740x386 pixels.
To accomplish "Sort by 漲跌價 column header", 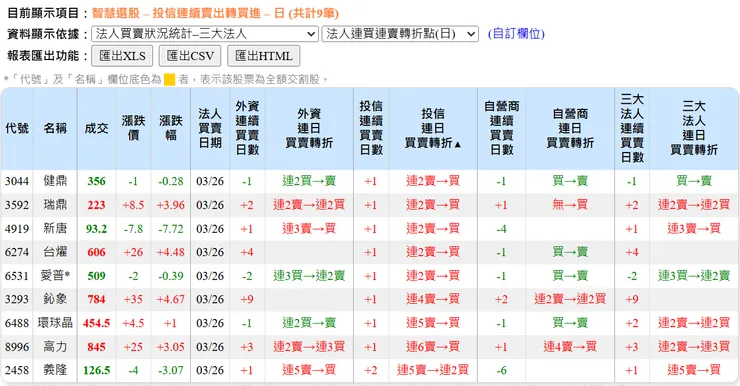I will 134,128.
